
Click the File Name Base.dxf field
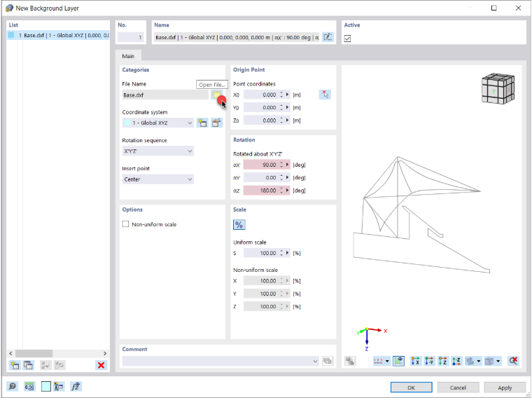[165, 95]
